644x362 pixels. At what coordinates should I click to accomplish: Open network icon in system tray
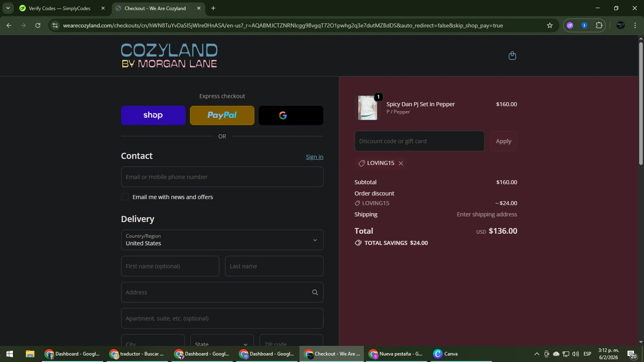566,354
